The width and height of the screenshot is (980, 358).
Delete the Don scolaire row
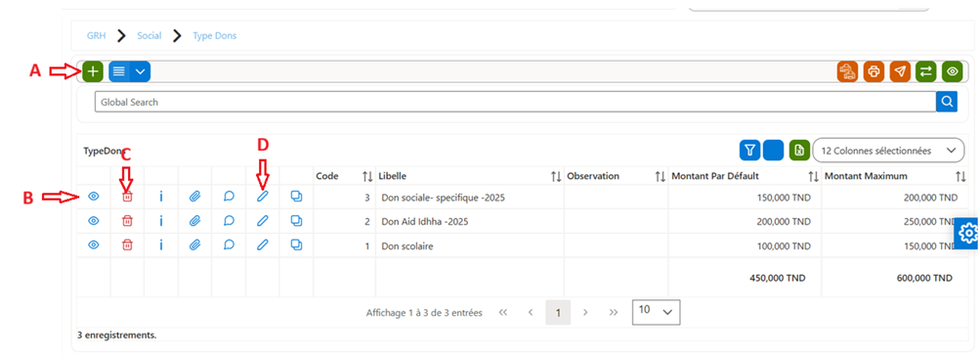pos(127,246)
